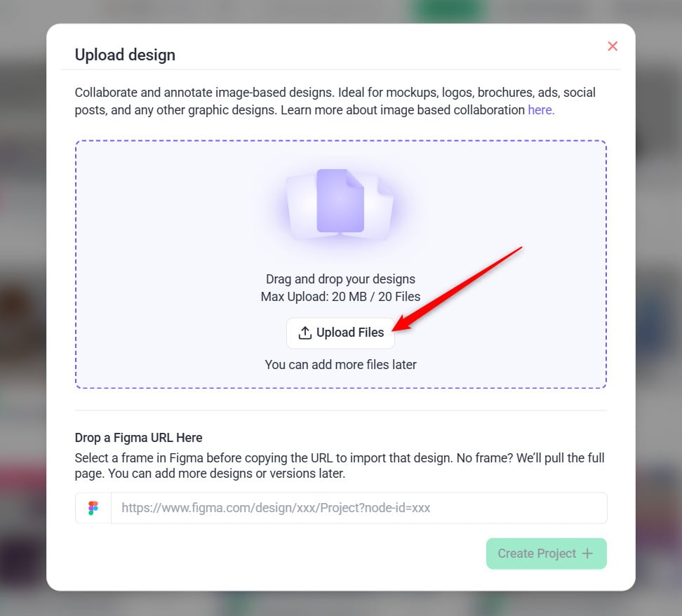Image resolution: width=682 pixels, height=616 pixels.
Task: Click the Upload Files button
Action: (x=341, y=333)
